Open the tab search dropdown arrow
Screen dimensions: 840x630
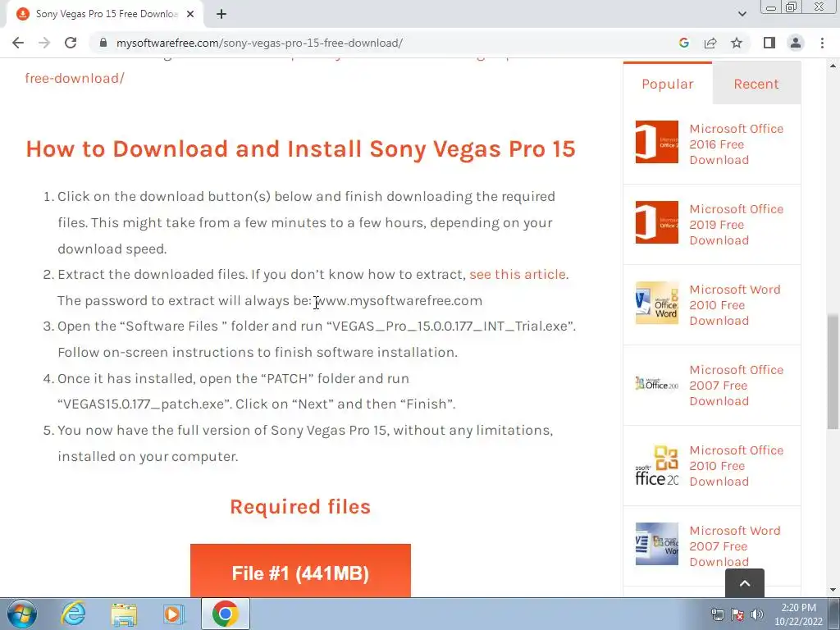[x=742, y=14]
